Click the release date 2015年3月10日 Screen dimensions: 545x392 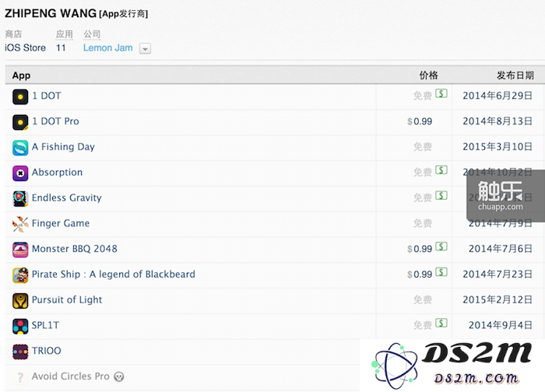(x=498, y=147)
